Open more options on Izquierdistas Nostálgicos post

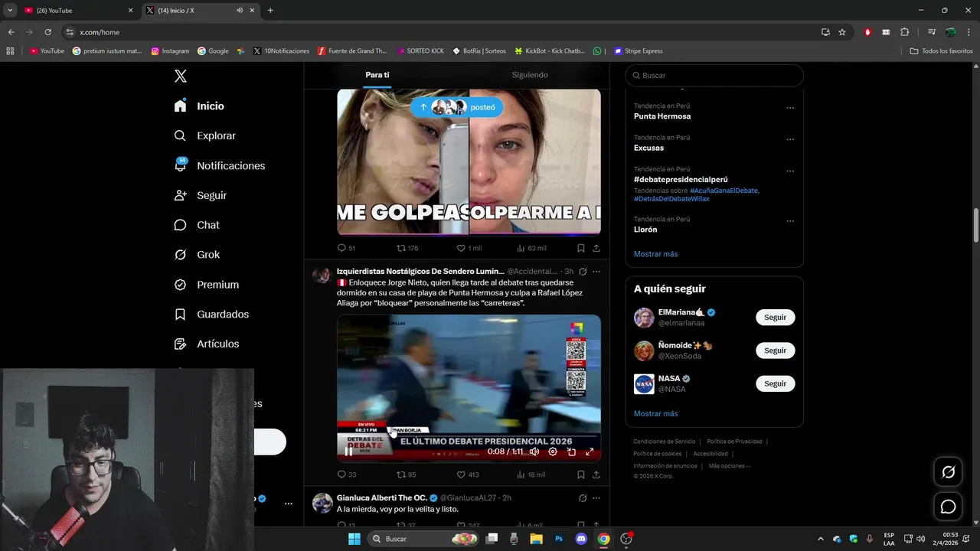pos(596,272)
